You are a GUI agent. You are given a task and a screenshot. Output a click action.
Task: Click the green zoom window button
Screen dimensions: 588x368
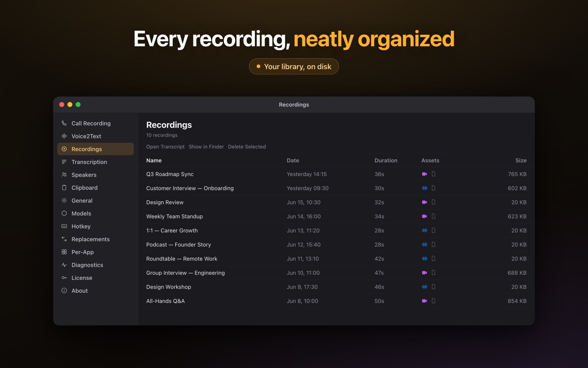[78, 105]
